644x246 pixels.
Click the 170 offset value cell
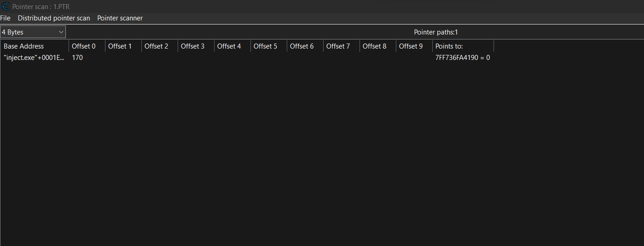tap(77, 58)
